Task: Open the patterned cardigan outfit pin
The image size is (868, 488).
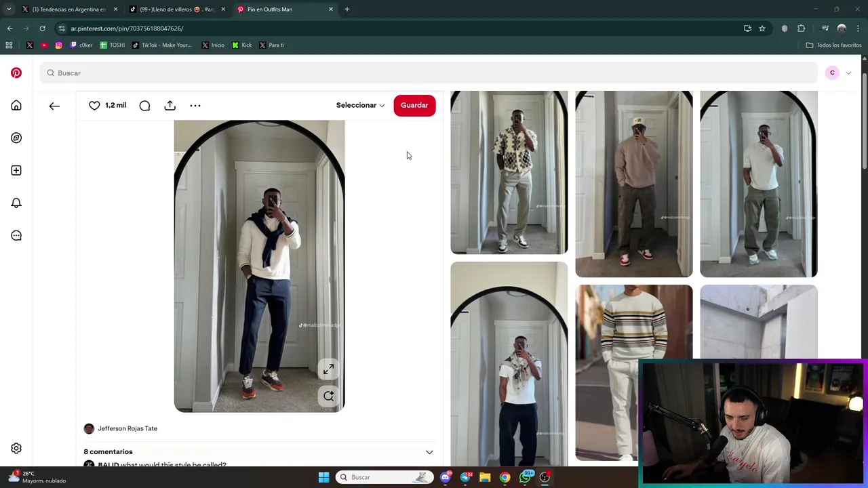Action: coord(509,173)
